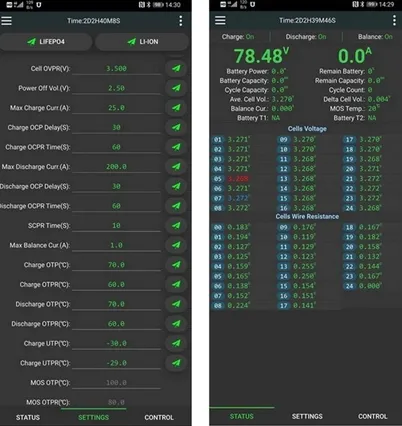Open three-dot overflow menu on status screen

[394, 20]
